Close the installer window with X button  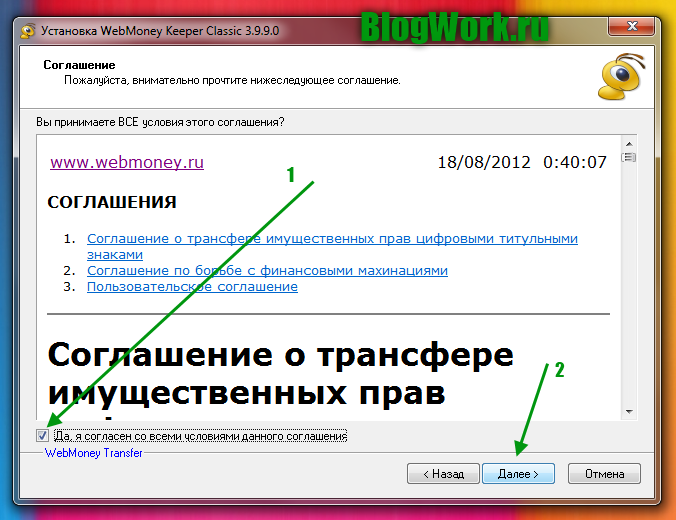click(x=632, y=26)
